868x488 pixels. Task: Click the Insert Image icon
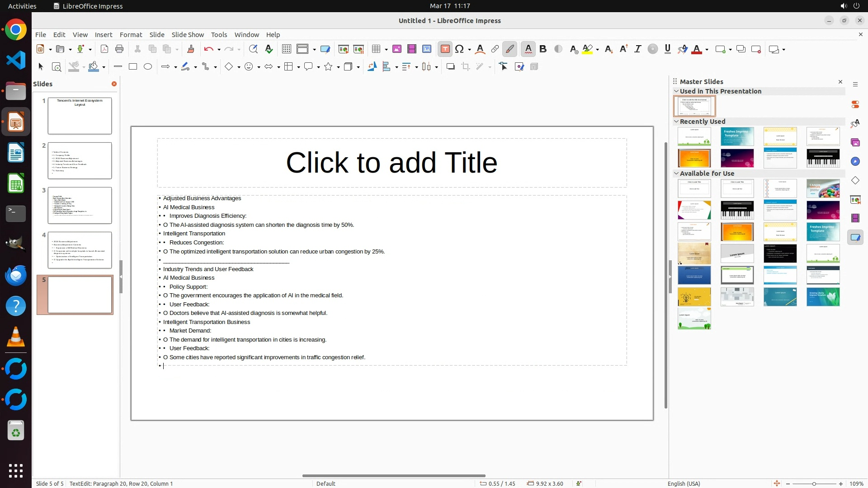(396, 49)
